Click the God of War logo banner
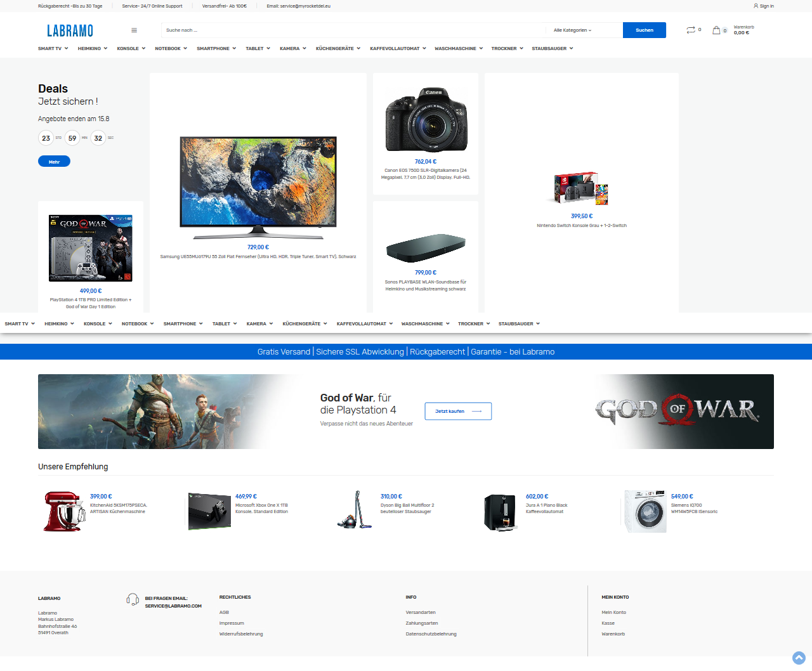Screen dimensions: 812x671 click(678, 411)
